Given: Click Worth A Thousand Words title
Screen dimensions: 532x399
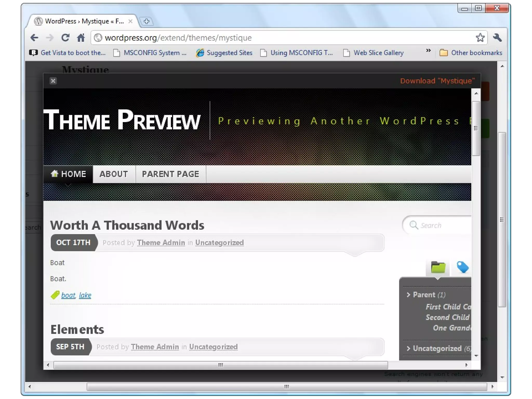Looking at the screenshot, I should click(x=127, y=225).
